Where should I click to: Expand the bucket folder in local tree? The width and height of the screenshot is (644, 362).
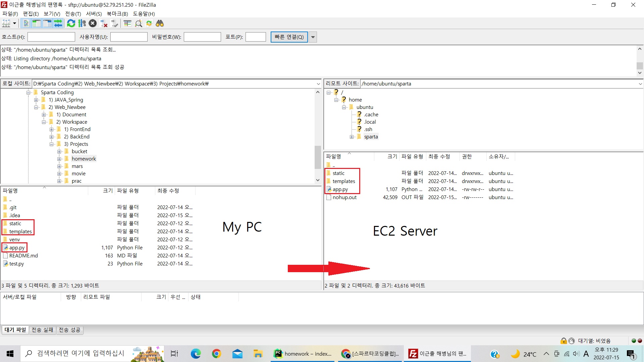coord(59,152)
